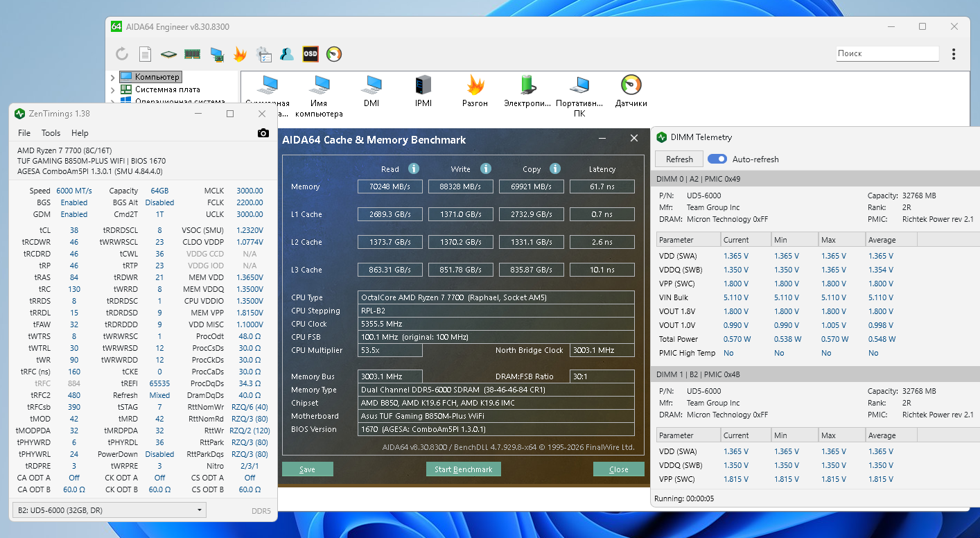The width and height of the screenshot is (980, 538).
Task: Click the Save button in benchmark window
Action: [307, 469]
